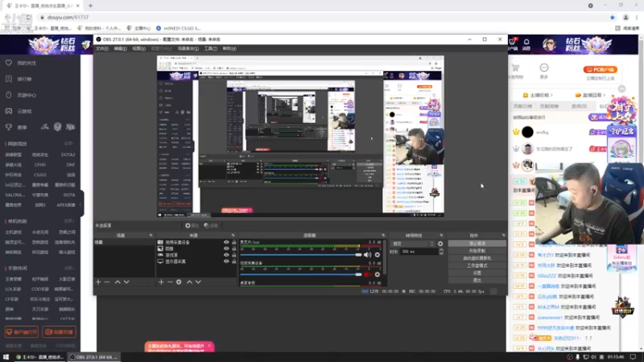Viewport: 644px width, 362px height.
Task: Open Chrome profile avatar icon
Action: (625, 17)
